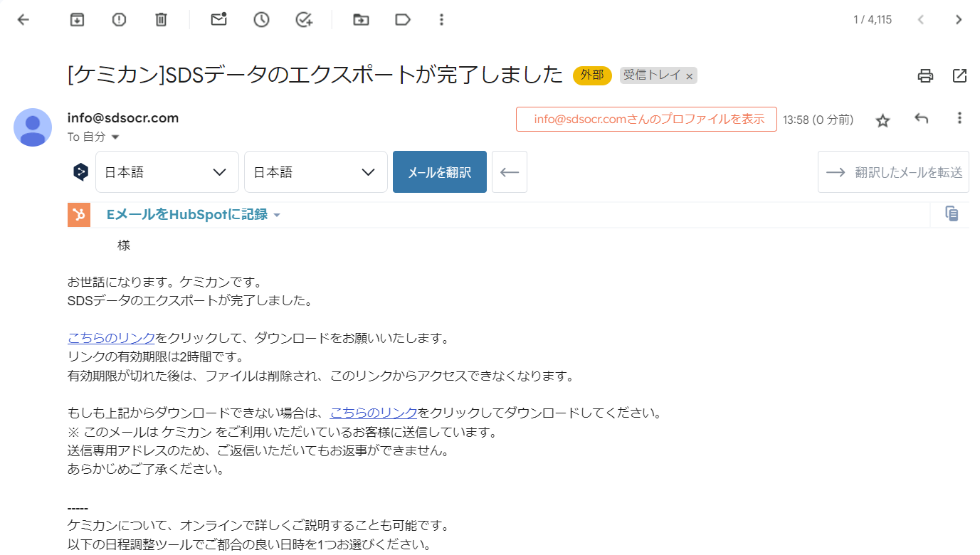Archive this email
Viewport: 980px width, 555px height.
pyautogui.click(x=77, y=20)
